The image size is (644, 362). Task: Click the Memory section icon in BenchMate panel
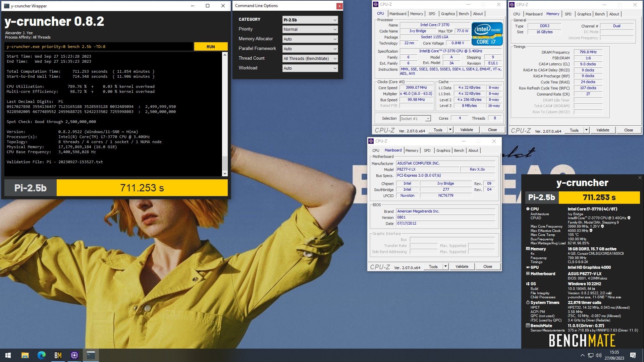click(x=528, y=249)
